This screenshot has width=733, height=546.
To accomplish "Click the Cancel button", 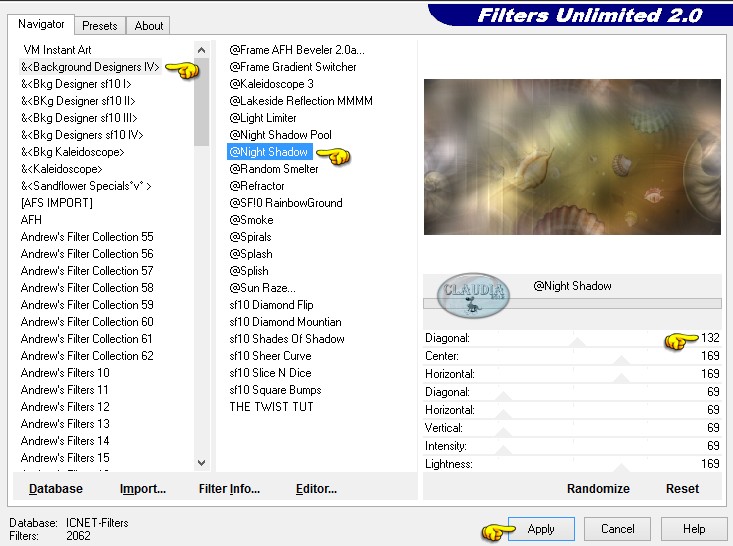I will coord(618,529).
